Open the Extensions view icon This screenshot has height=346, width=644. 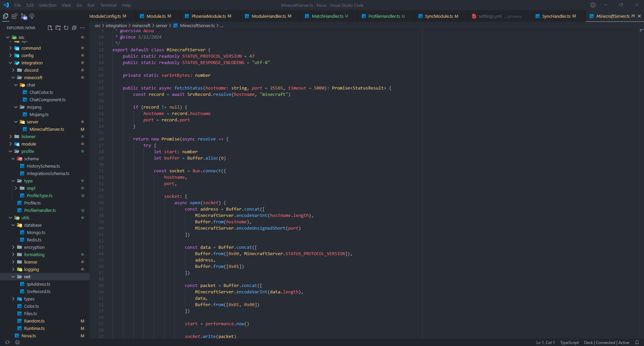click(14, 16)
